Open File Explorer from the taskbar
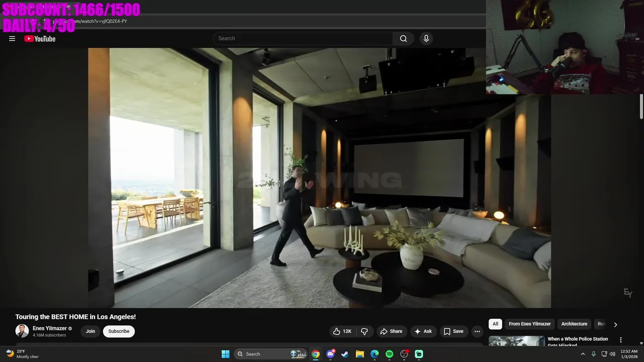This screenshot has height=362, width=644. coord(360,354)
